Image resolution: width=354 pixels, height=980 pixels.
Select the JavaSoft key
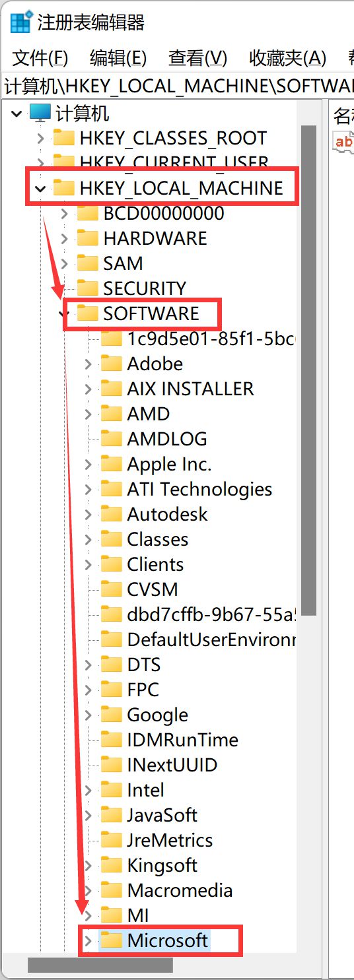click(162, 815)
